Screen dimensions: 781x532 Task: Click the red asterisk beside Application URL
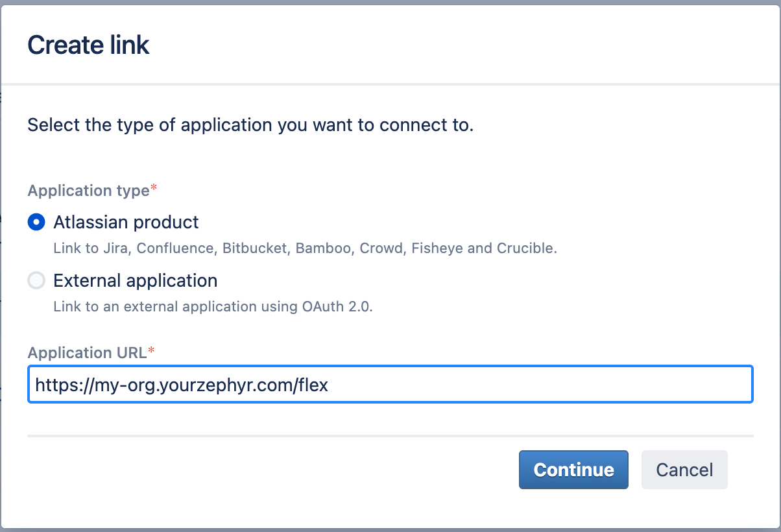[152, 352]
